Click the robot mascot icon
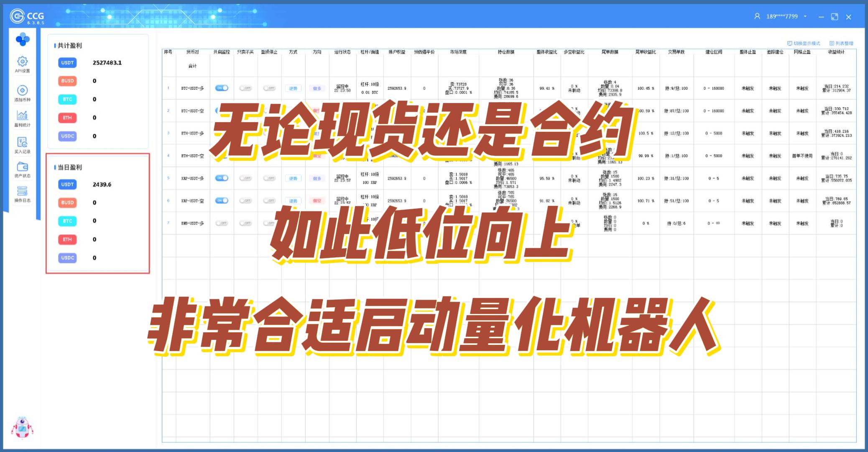The width and height of the screenshot is (868, 452). [x=22, y=428]
